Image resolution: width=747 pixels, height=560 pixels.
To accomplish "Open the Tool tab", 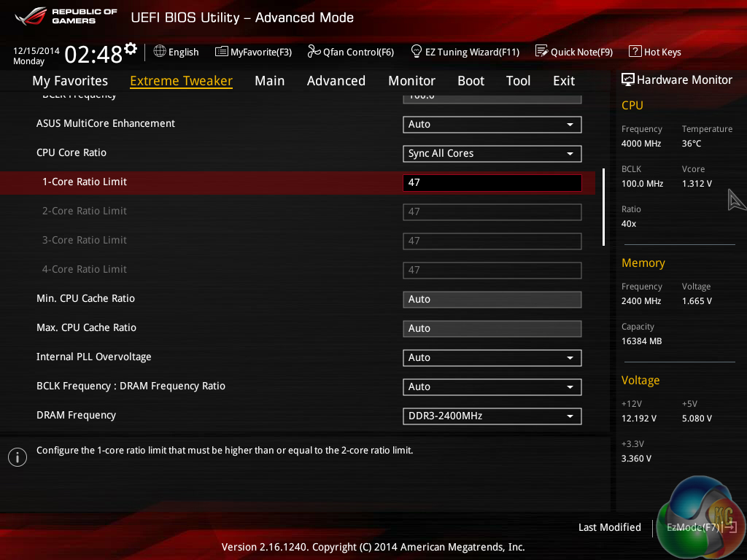I will click(519, 81).
